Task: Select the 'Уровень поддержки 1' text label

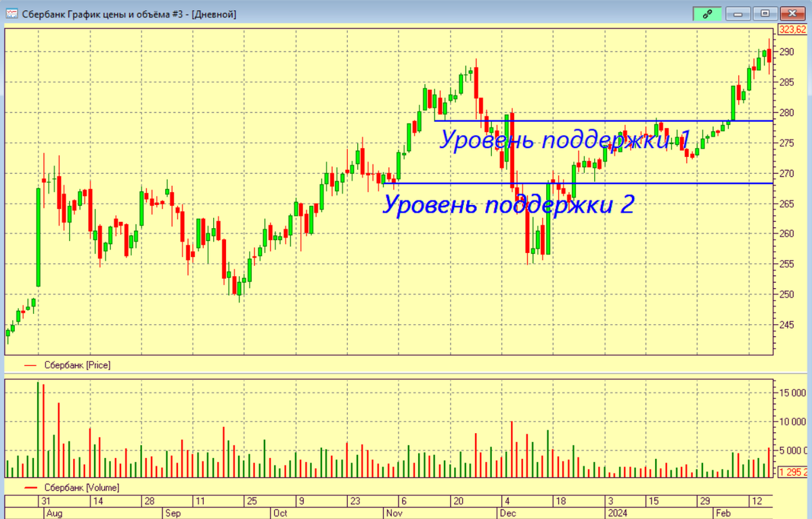Action: coord(564,140)
